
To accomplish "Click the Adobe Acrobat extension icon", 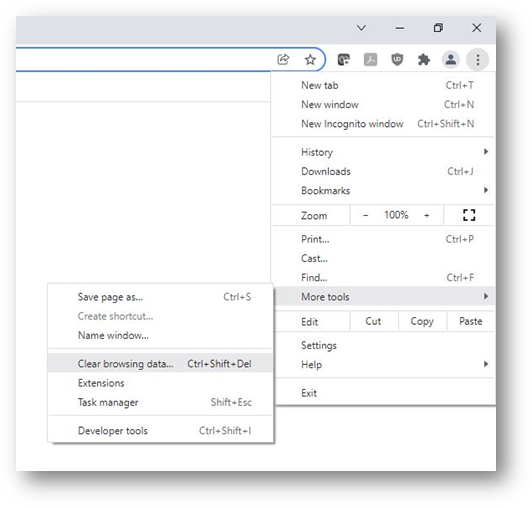I will (370, 60).
